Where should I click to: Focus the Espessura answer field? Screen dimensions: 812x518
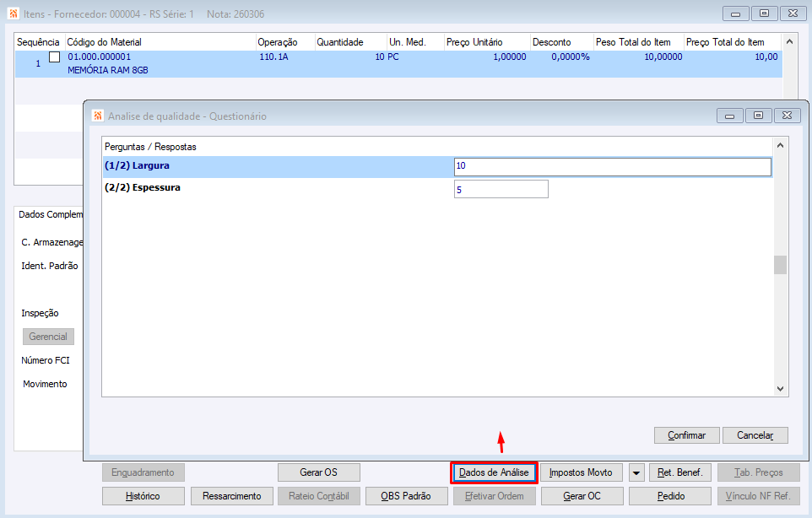(501, 189)
